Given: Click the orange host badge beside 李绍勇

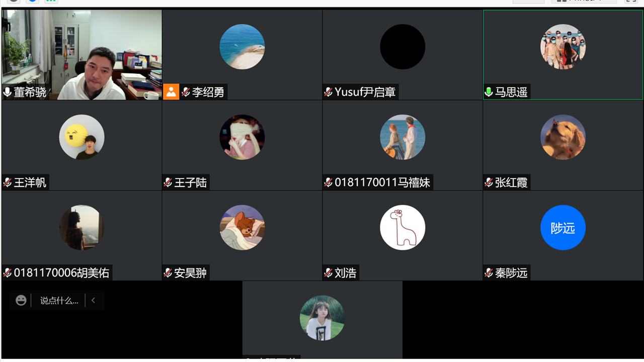Looking at the screenshot, I should coord(171,92).
